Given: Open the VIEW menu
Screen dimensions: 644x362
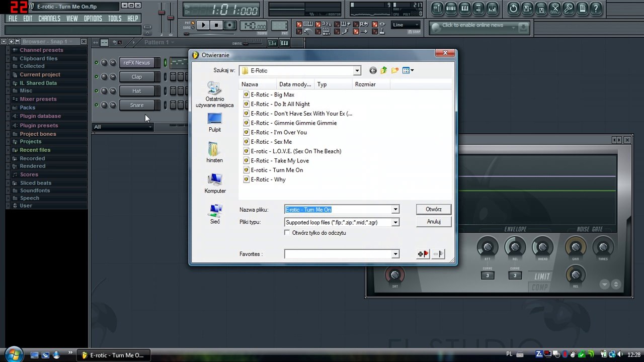Looking at the screenshot, I should pos(72,19).
